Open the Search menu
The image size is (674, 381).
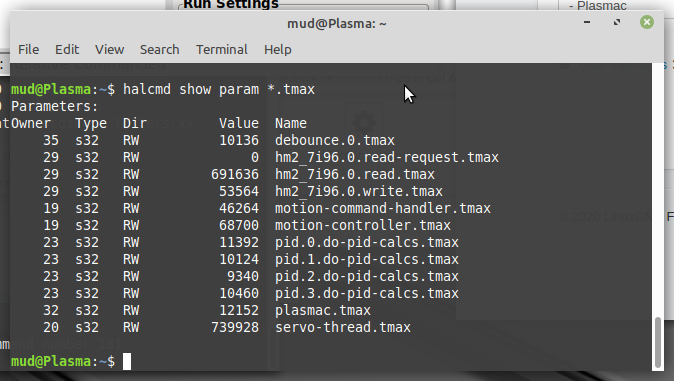[x=159, y=50]
